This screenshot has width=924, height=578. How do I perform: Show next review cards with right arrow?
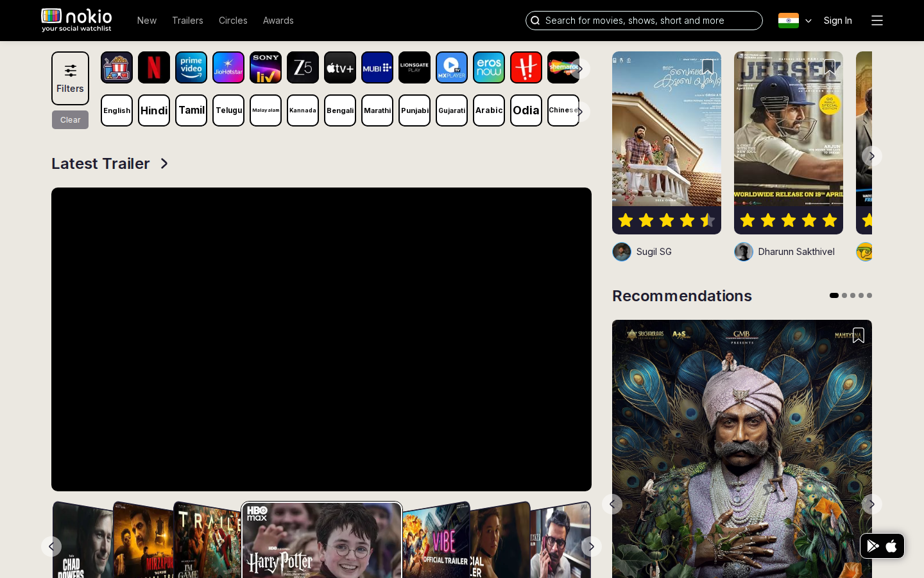coord(871,156)
